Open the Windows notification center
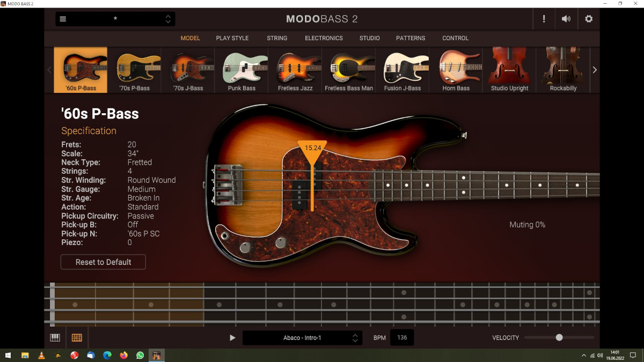This screenshot has height=362, width=644. tap(633, 355)
